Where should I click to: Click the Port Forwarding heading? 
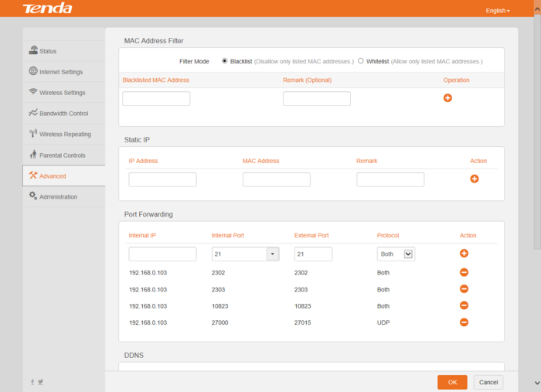point(148,214)
